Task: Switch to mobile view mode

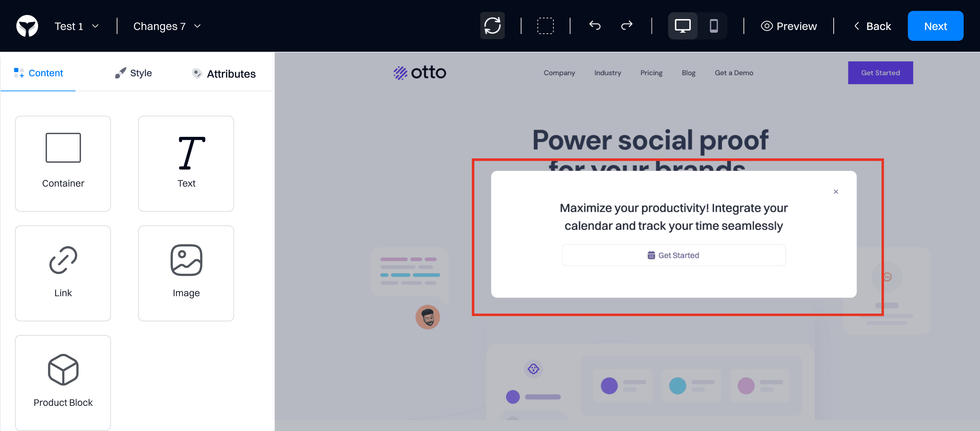Action: (x=713, y=26)
